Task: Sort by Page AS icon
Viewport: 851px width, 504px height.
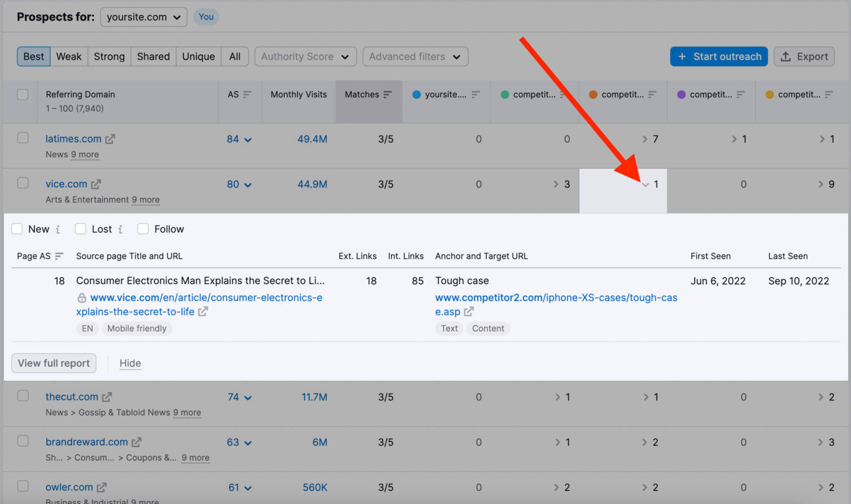Action: (59, 256)
